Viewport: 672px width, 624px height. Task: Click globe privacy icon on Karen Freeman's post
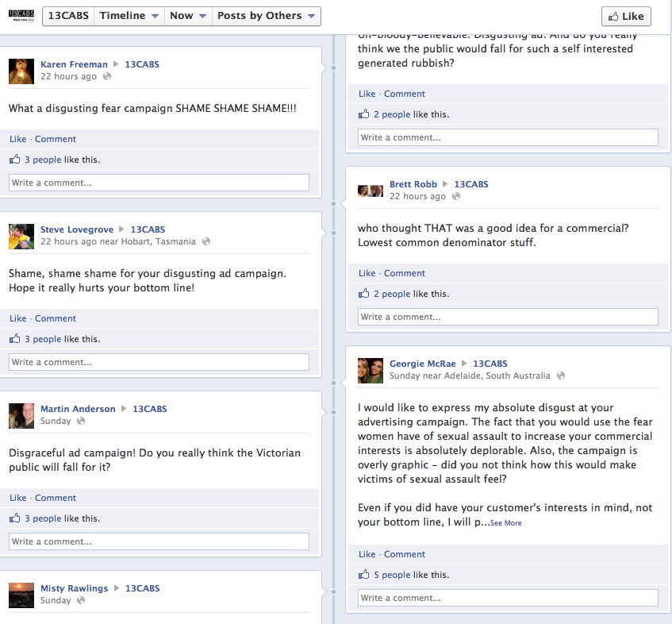pyautogui.click(x=107, y=76)
